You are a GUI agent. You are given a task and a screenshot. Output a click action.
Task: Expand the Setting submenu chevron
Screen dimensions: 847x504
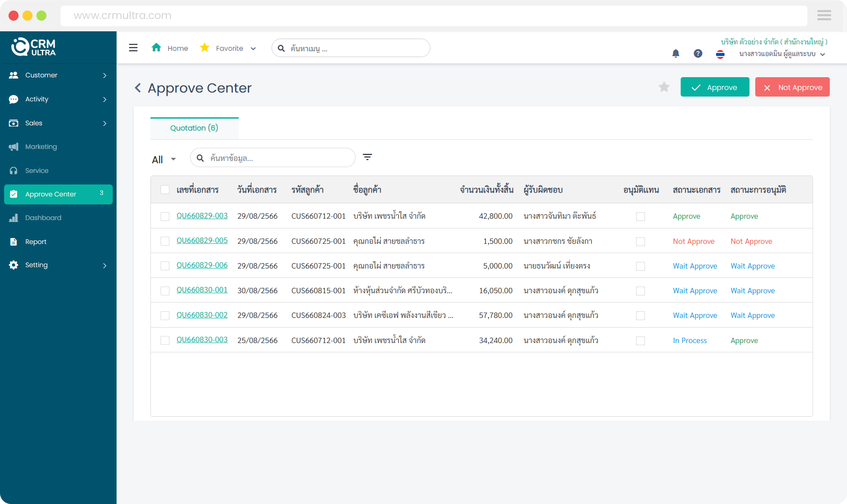click(105, 265)
